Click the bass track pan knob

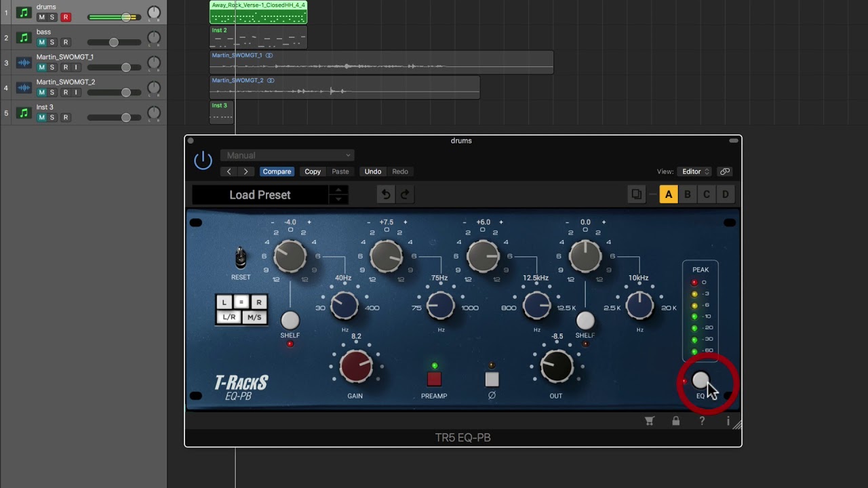pos(154,38)
